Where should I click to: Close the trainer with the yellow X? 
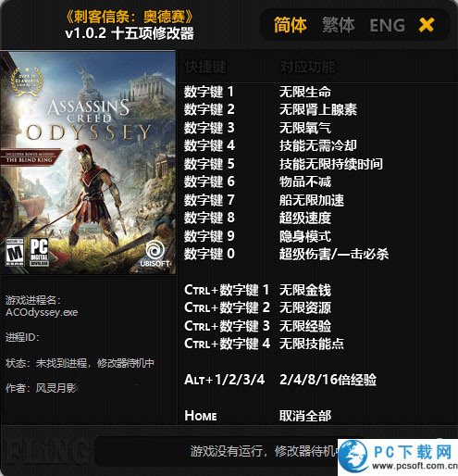427,25
